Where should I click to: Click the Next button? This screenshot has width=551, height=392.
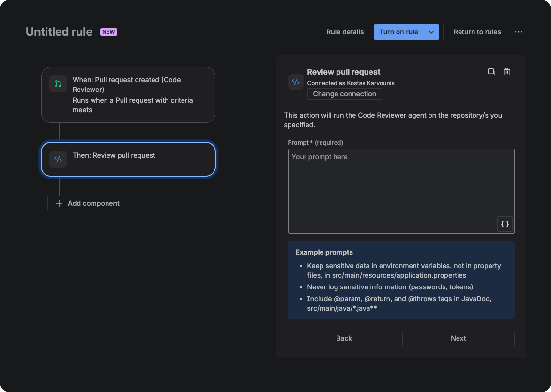click(x=458, y=338)
